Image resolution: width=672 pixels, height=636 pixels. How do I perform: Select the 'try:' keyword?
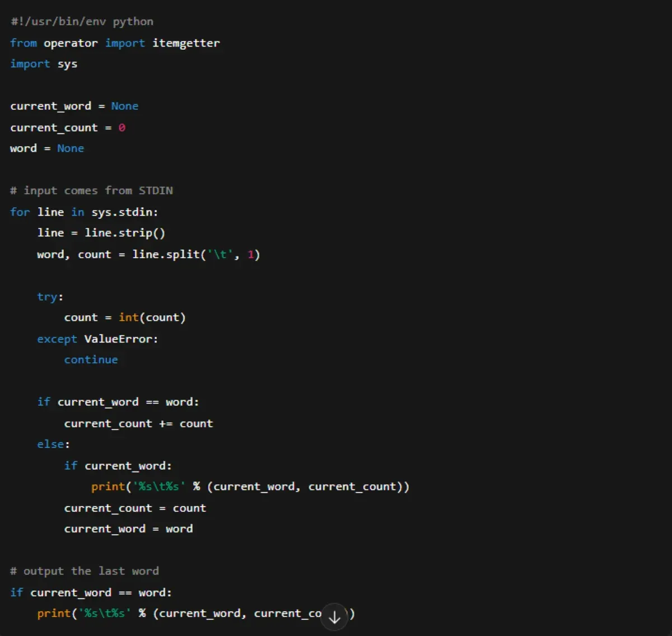(46, 296)
